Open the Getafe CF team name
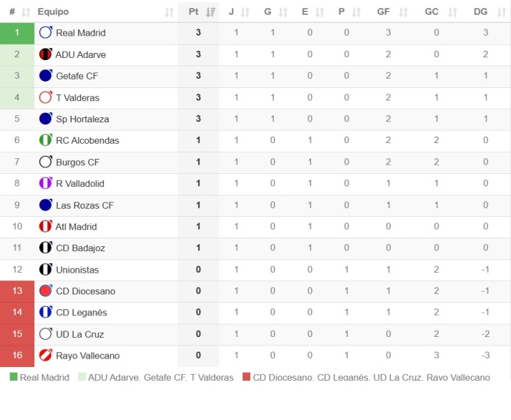This screenshot has width=511, height=420. [77, 76]
